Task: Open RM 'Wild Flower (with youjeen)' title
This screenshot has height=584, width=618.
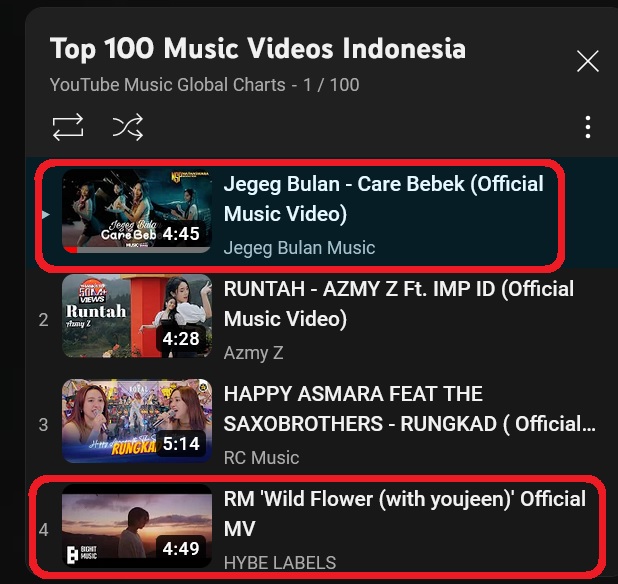Action: click(x=405, y=513)
